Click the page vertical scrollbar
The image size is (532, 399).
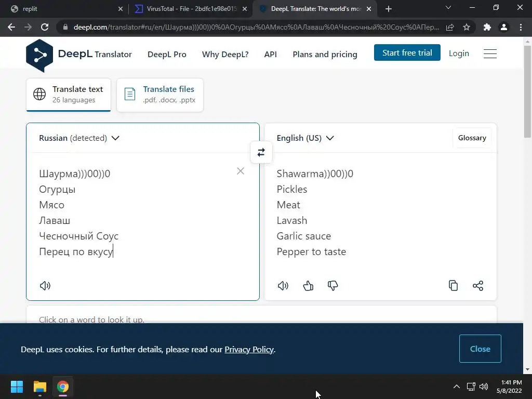pos(527,91)
